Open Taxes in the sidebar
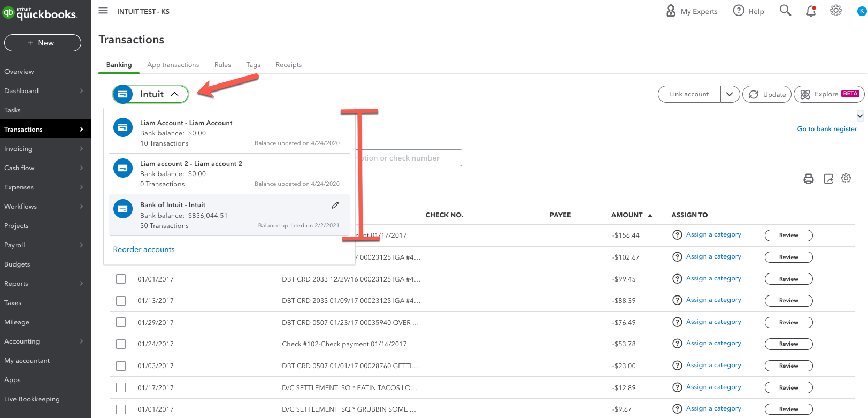Screen dimensions: 868x418 click(x=13, y=303)
